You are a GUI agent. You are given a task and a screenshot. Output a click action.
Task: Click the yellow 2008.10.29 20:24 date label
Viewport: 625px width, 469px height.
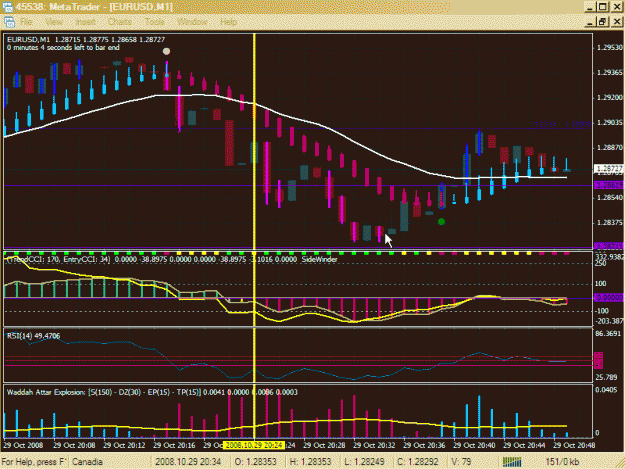(x=254, y=445)
